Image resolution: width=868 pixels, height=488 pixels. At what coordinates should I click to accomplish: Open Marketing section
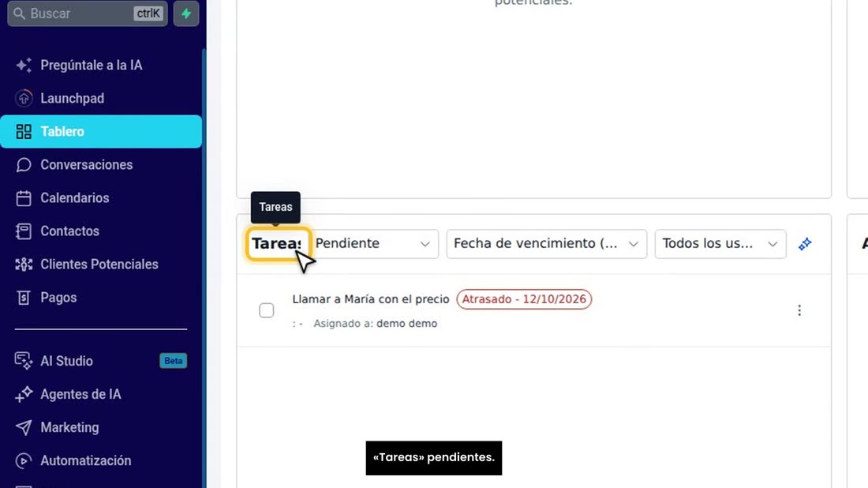[x=101, y=428]
